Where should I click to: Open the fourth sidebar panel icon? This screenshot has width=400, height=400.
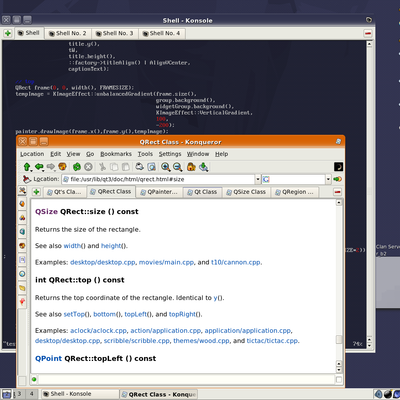point(22,246)
